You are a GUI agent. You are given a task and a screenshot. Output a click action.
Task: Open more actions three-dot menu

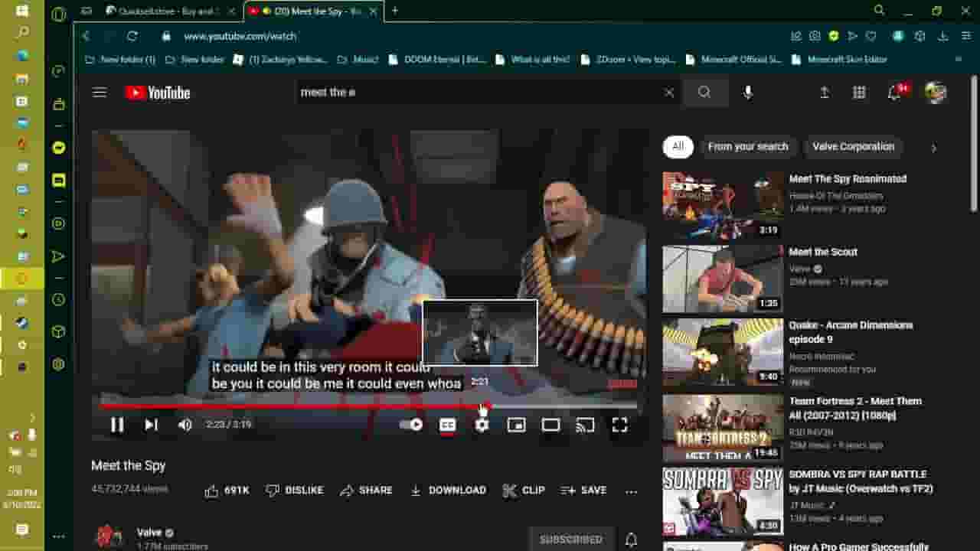[x=632, y=491]
